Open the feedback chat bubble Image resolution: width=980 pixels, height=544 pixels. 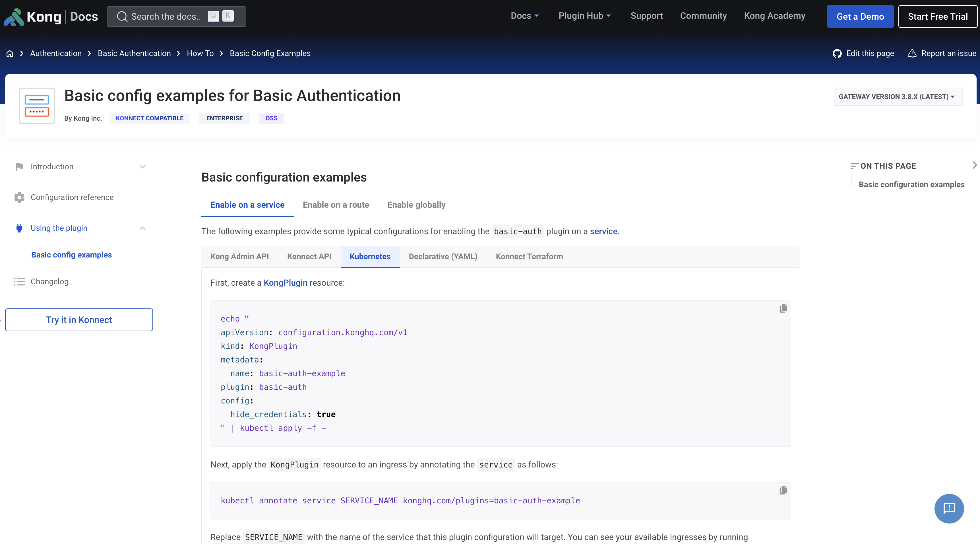949,509
